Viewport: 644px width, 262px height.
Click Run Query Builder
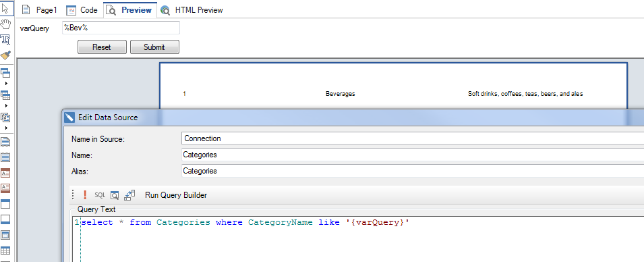(176, 195)
